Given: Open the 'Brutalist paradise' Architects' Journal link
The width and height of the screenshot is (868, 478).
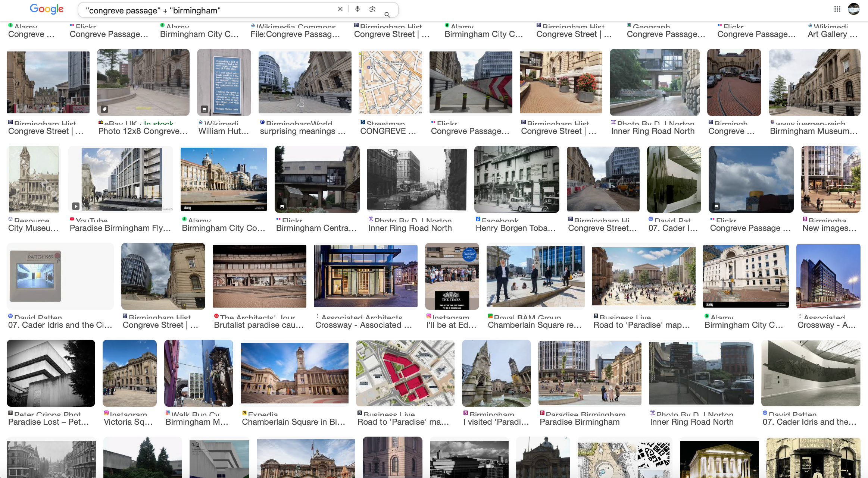Looking at the screenshot, I should click(x=259, y=325).
